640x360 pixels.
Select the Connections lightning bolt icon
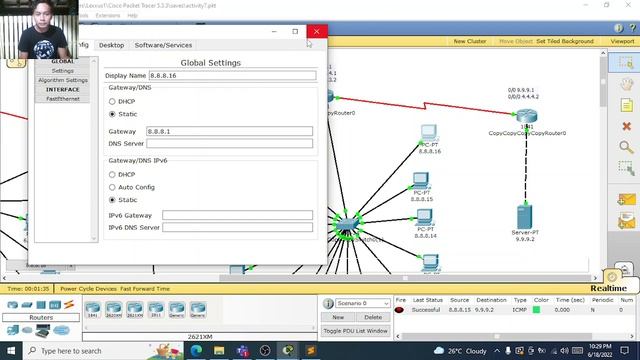coord(69,304)
